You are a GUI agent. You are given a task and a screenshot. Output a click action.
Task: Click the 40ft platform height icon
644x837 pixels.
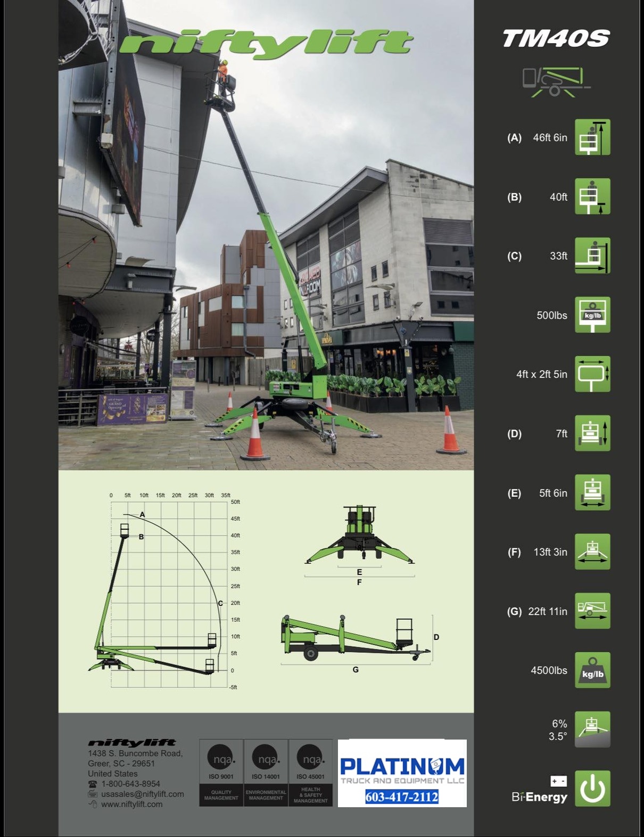coord(592,197)
